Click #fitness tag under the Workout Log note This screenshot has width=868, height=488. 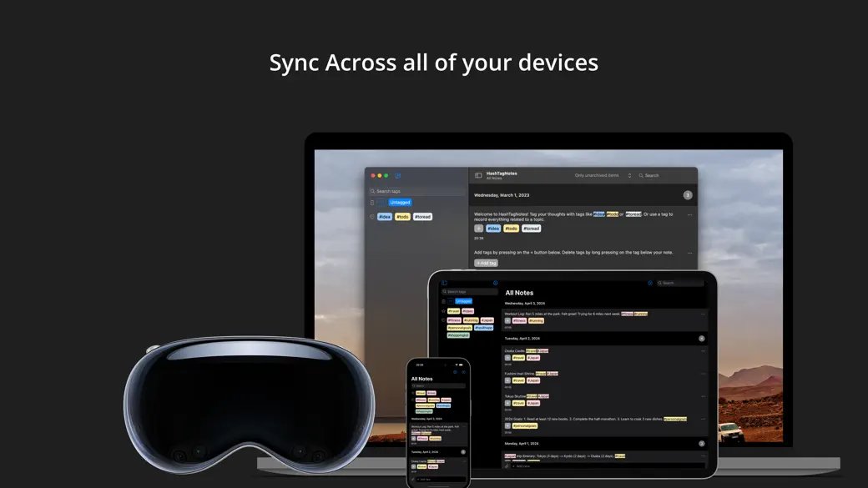pos(519,321)
